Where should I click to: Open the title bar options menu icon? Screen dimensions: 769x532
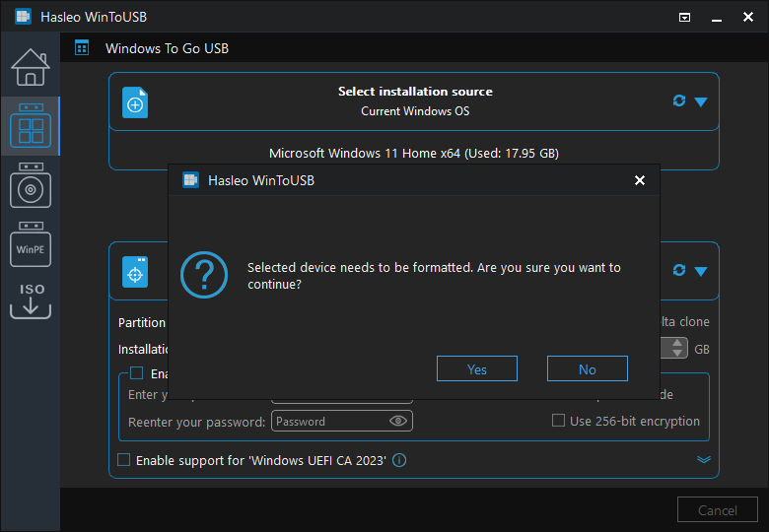click(684, 17)
